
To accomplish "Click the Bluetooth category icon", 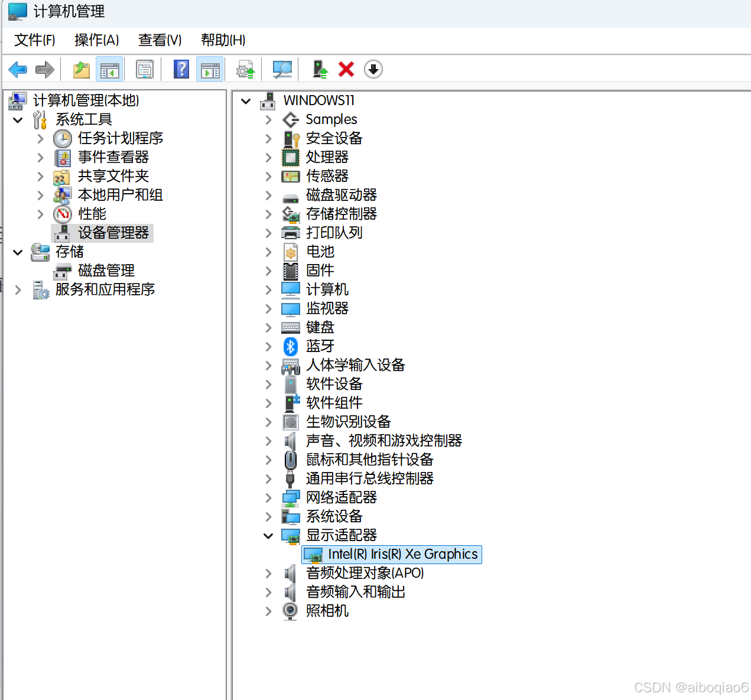I will 290,346.
